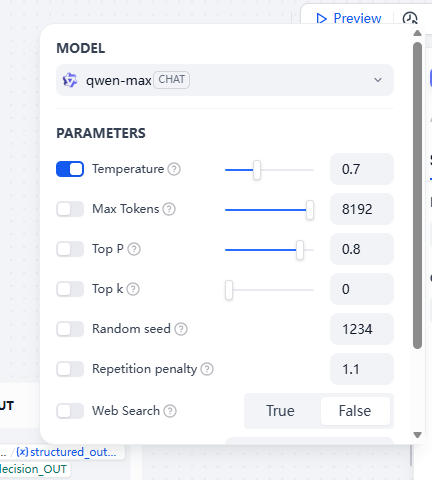Expand the model selector chevron arrow
Image resolution: width=432 pixels, height=480 pixels.
coord(378,80)
